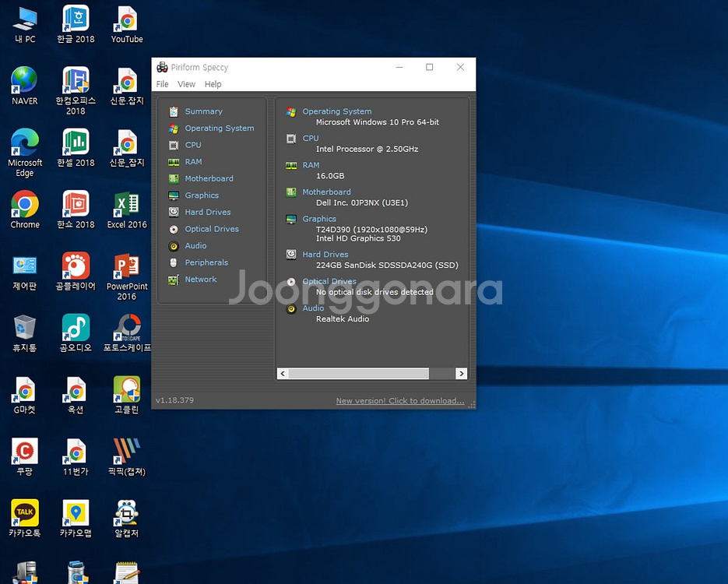
Task: Click the RAM icon in the sidebar
Action: 173,162
